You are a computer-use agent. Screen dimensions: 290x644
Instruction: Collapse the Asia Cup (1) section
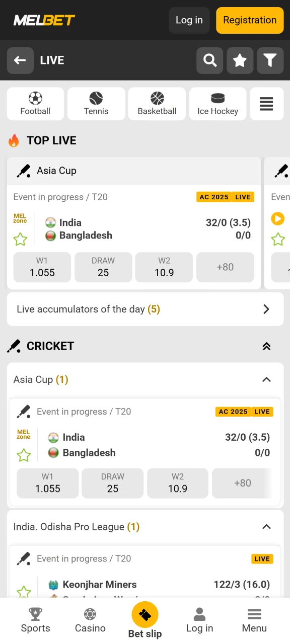[266, 379]
